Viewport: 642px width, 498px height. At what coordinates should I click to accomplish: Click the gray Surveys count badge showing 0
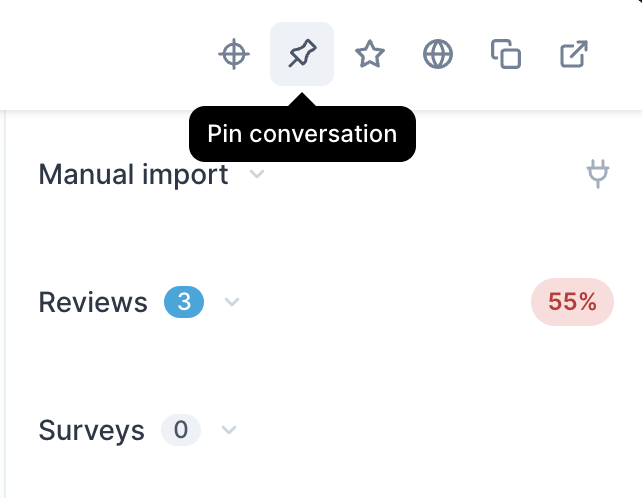[x=181, y=430]
